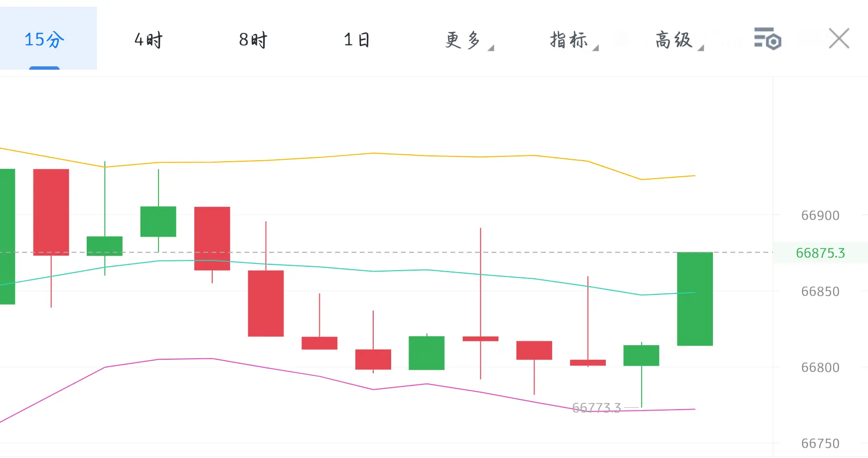Click the 66900 price axis label

[820, 215]
